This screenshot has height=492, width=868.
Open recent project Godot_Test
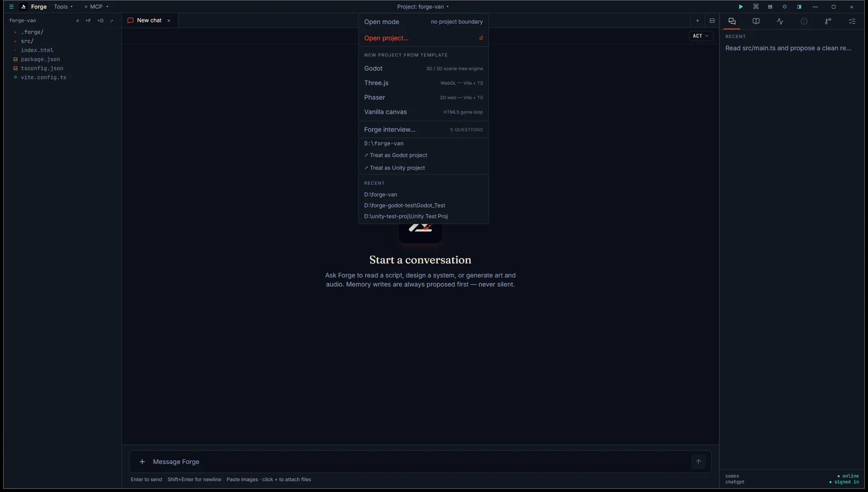424,205
